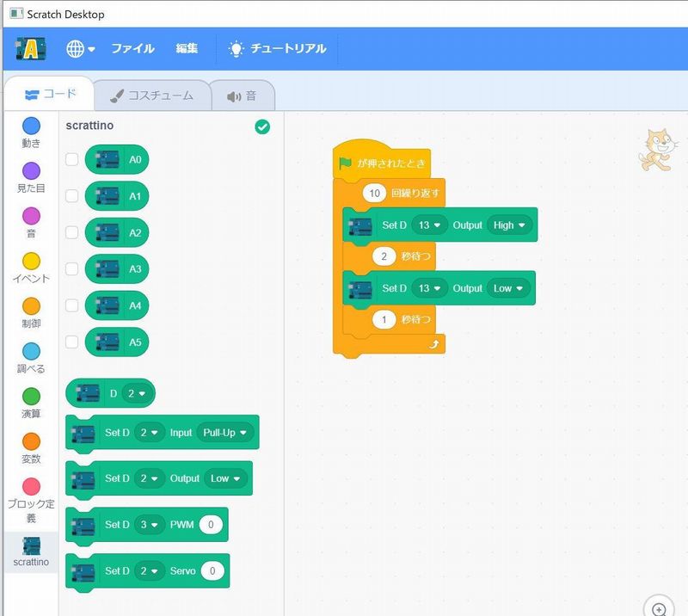Select the scrattino extension category icon
This screenshot has width=688, height=616.
31,546
